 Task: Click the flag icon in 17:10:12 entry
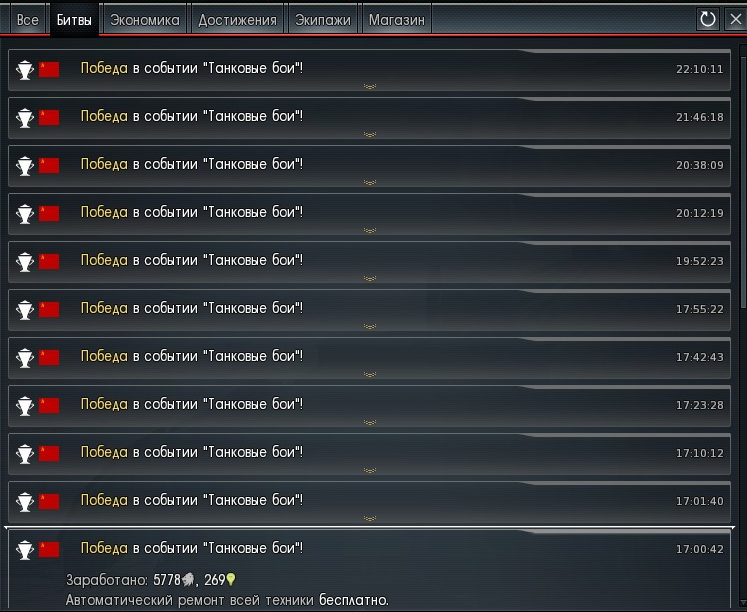point(49,453)
